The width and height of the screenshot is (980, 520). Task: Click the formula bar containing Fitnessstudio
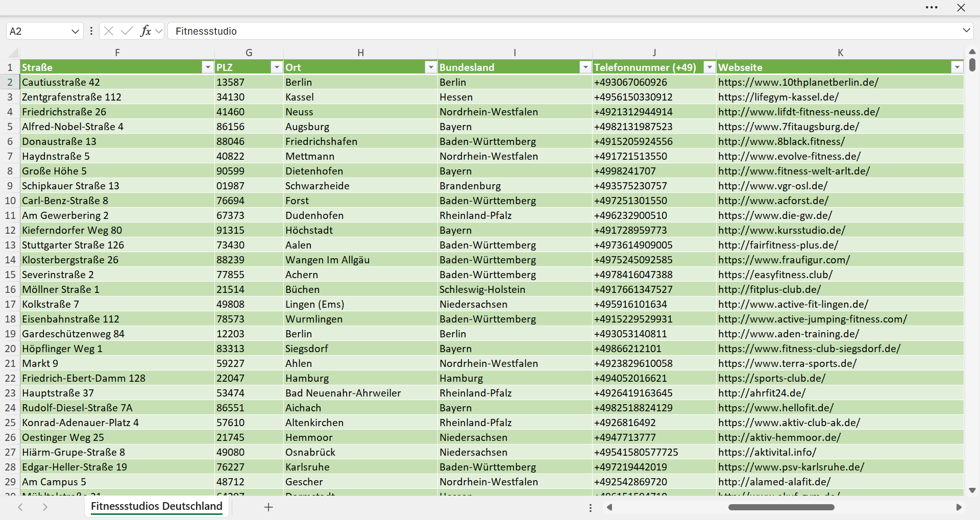click(564, 31)
